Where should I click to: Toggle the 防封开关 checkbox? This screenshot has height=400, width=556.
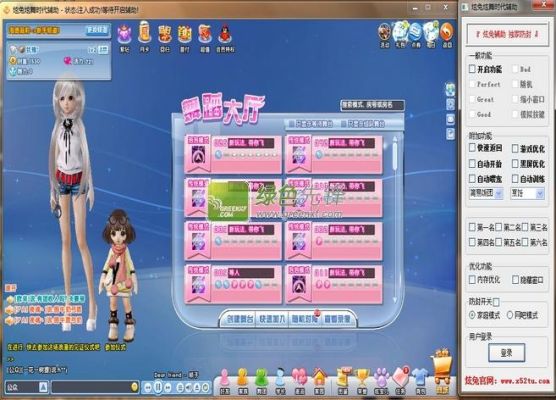coord(496,302)
